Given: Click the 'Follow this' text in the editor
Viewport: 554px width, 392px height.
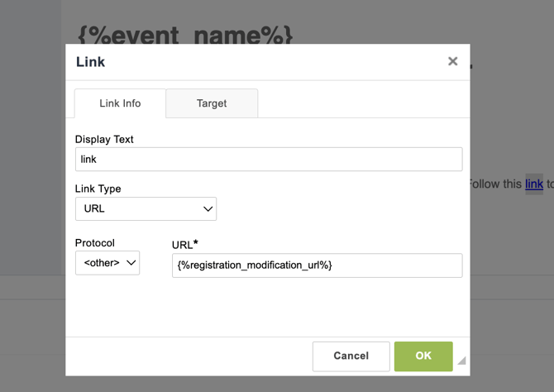Looking at the screenshot, I should coord(495,184).
